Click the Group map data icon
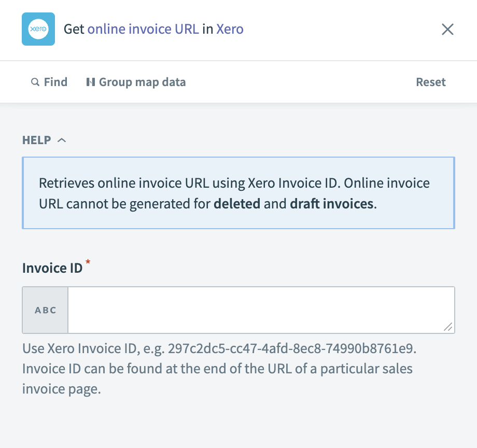 pos(91,82)
